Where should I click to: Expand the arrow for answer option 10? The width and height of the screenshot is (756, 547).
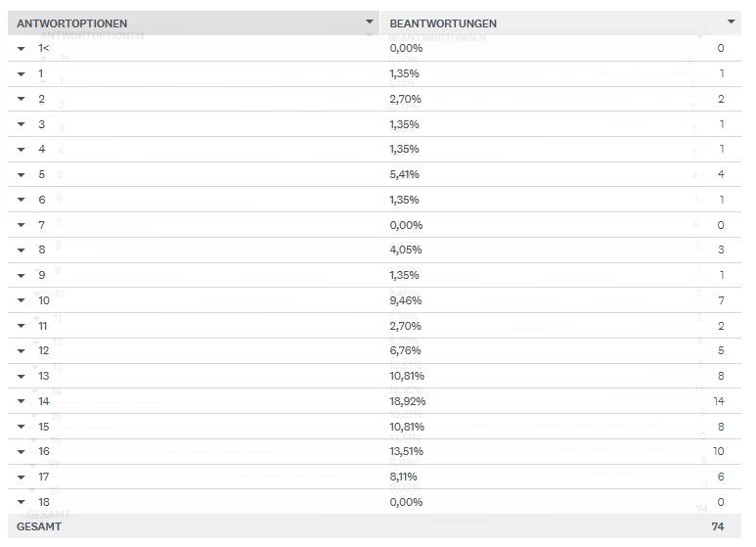pyautogui.click(x=22, y=300)
